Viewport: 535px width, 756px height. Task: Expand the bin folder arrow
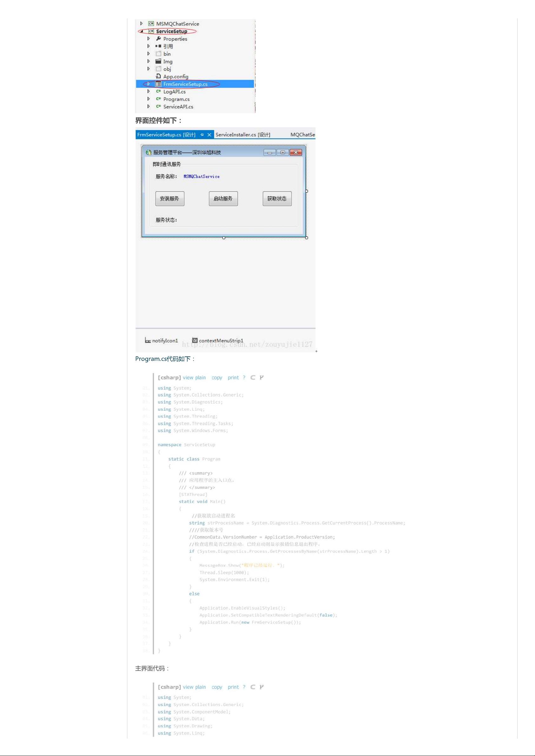pyautogui.click(x=149, y=54)
